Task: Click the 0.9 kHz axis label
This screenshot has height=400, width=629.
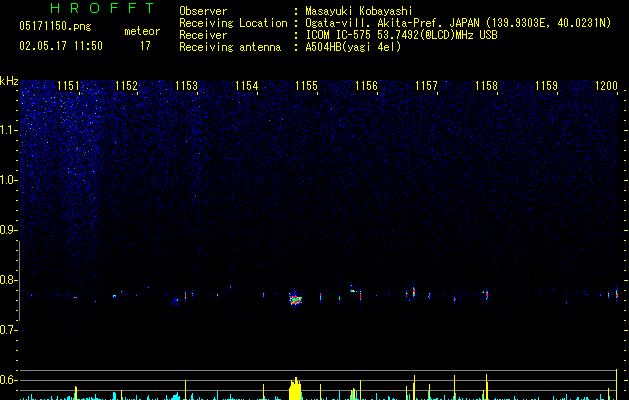Action: [8, 230]
